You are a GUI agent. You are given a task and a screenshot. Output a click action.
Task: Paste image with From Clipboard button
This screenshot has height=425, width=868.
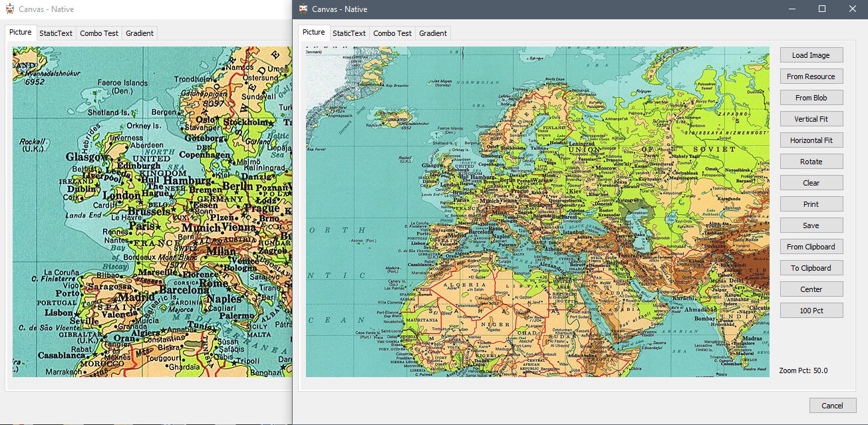[811, 247]
